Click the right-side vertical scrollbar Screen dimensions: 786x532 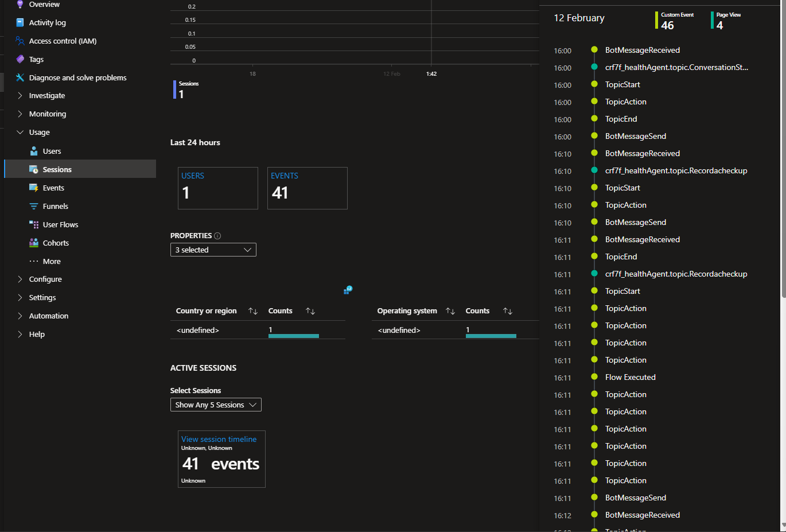click(x=782, y=172)
